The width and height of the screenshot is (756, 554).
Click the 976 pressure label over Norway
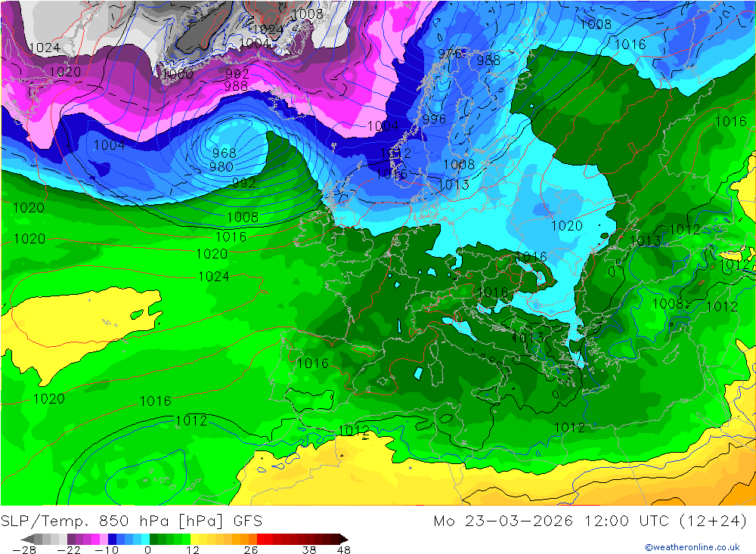pyautogui.click(x=450, y=54)
